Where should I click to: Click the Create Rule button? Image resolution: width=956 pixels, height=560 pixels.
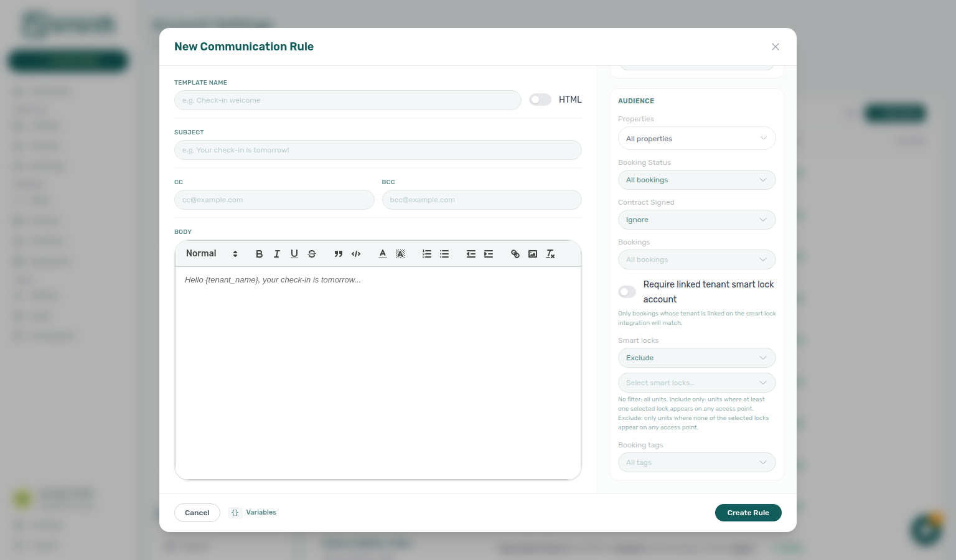tap(748, 513)
